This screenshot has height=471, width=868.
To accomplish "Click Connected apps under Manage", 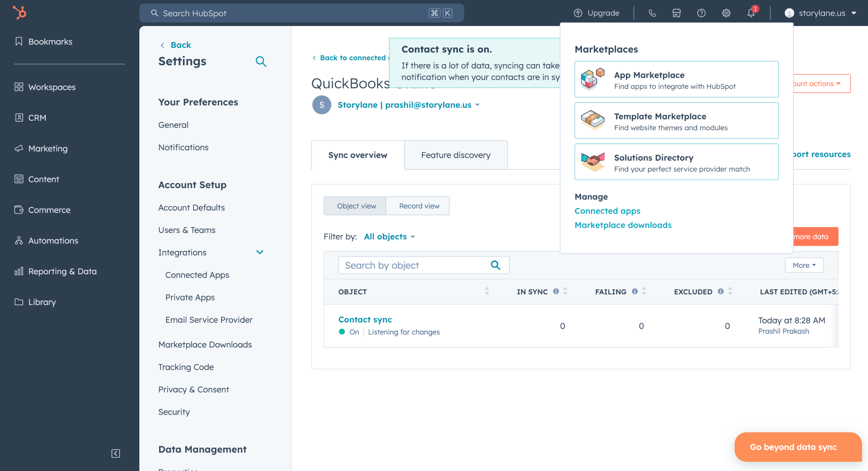I will pyautogui.click(x=608, y=211).
